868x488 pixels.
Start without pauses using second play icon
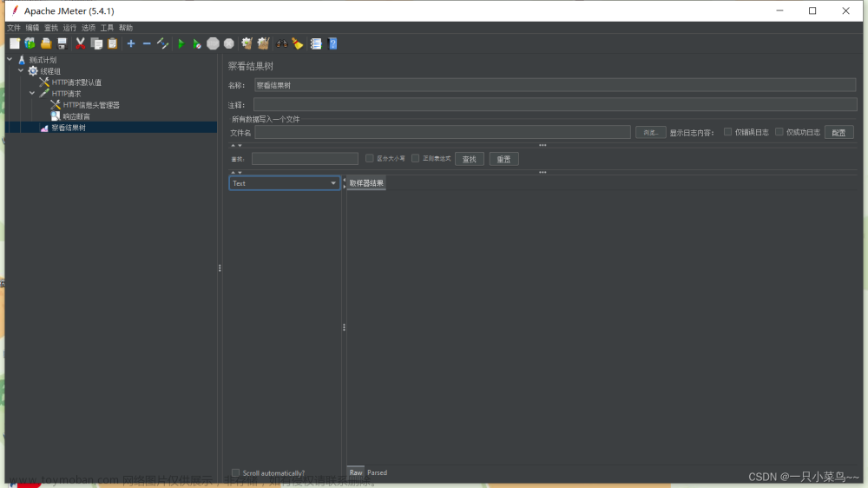(197, 43)
